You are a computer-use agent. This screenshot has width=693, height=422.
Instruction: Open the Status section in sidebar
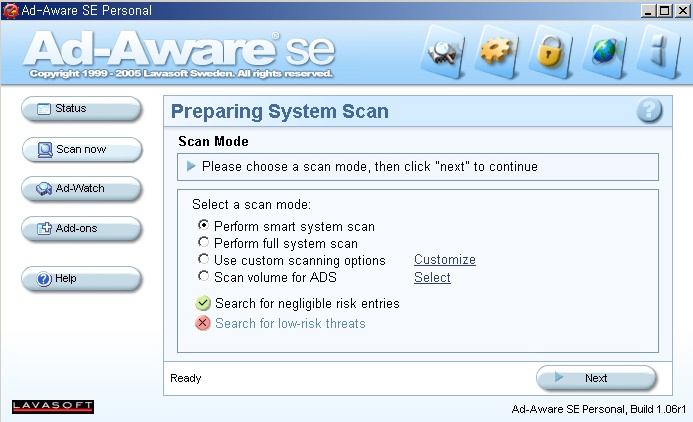tap(80, 109)
